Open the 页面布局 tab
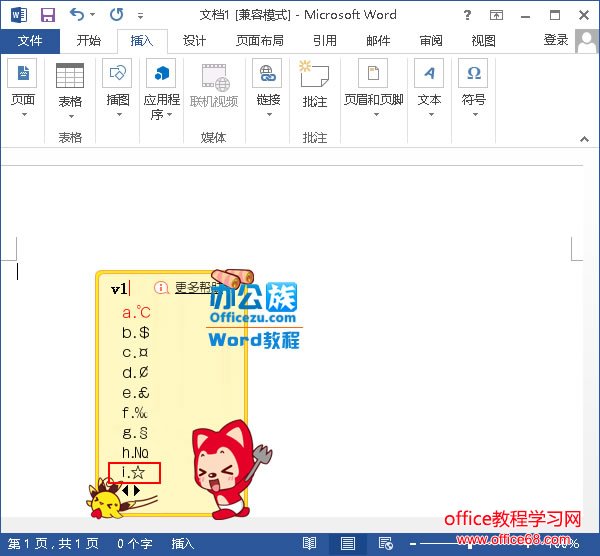 (260, 41)
